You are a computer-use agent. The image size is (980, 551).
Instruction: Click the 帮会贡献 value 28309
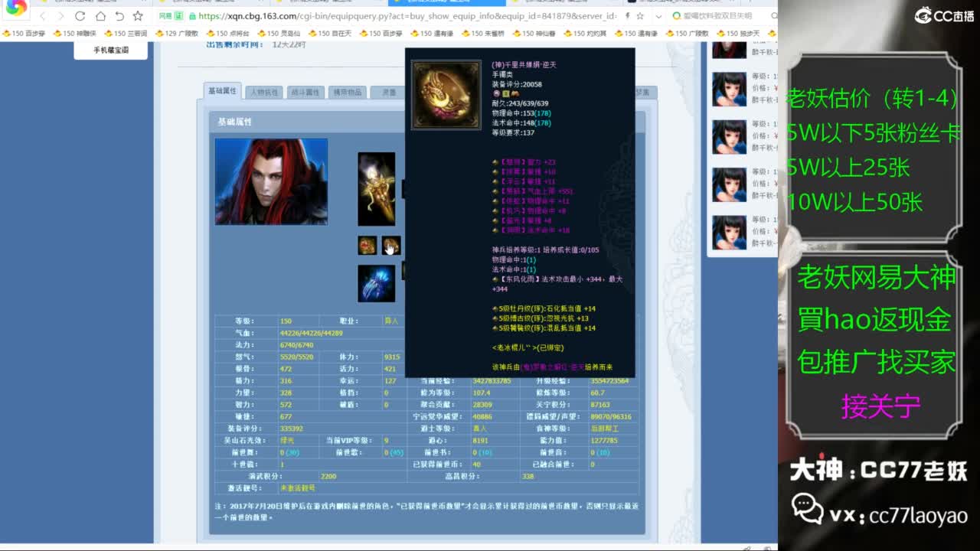482,405
